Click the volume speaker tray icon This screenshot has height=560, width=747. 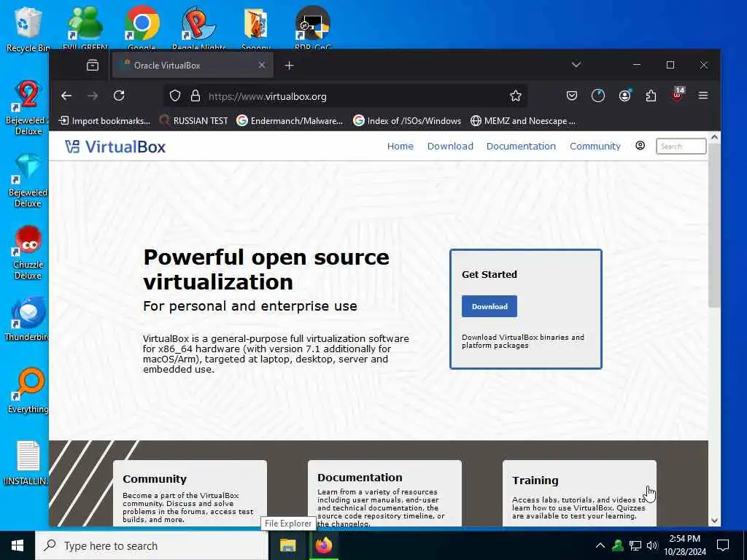point(651,545)
